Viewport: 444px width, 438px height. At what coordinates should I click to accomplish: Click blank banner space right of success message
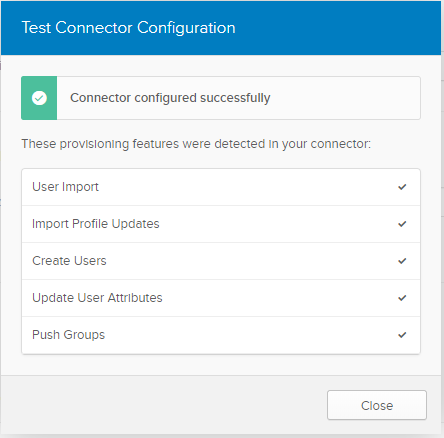coord(345,98)
